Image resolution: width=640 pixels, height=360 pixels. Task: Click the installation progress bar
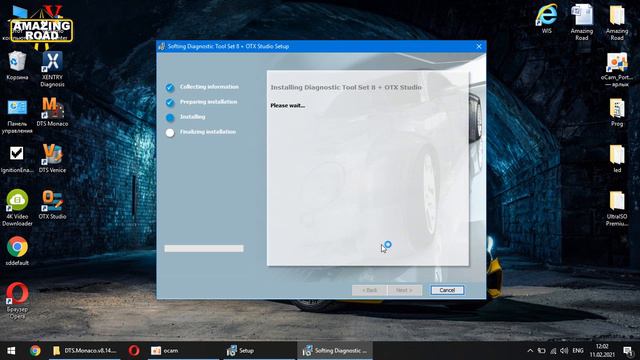click(204, 249)
